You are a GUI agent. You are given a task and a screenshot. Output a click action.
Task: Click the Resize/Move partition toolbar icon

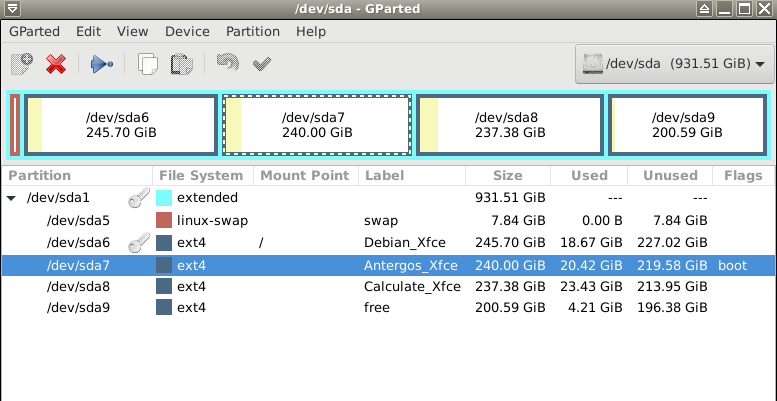(102, 64)
